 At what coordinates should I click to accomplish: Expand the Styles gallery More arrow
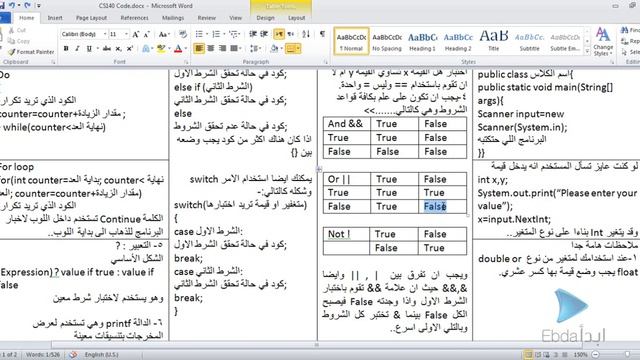coord(587,51)
